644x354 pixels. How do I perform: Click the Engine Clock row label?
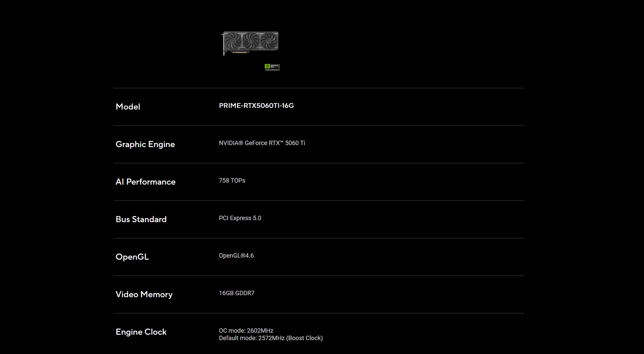coord(141,332)
